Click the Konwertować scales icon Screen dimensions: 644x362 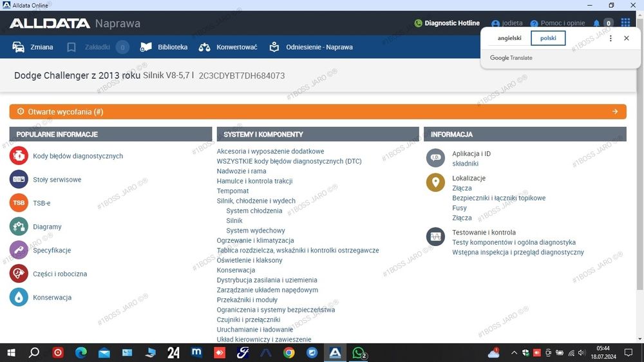tap(204, 47)
